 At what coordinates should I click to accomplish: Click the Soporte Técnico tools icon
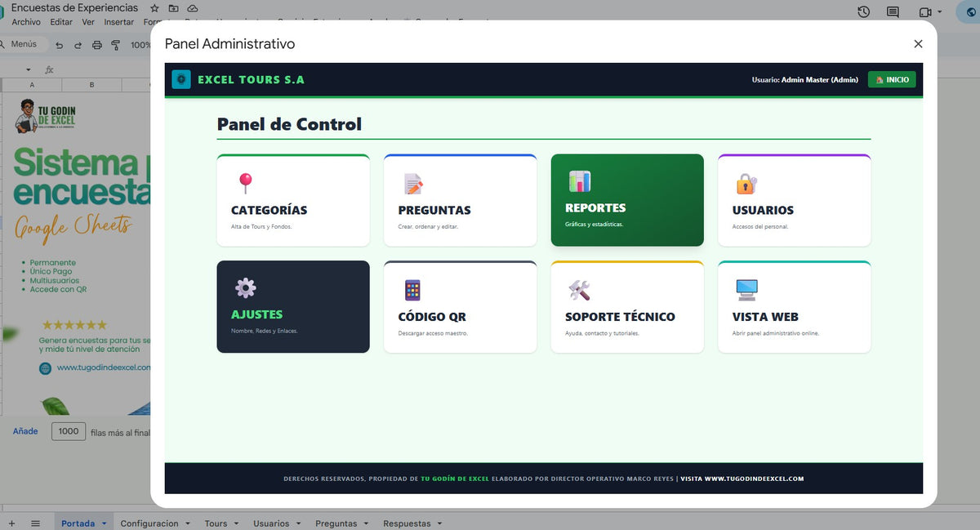(x=579, y=290)
